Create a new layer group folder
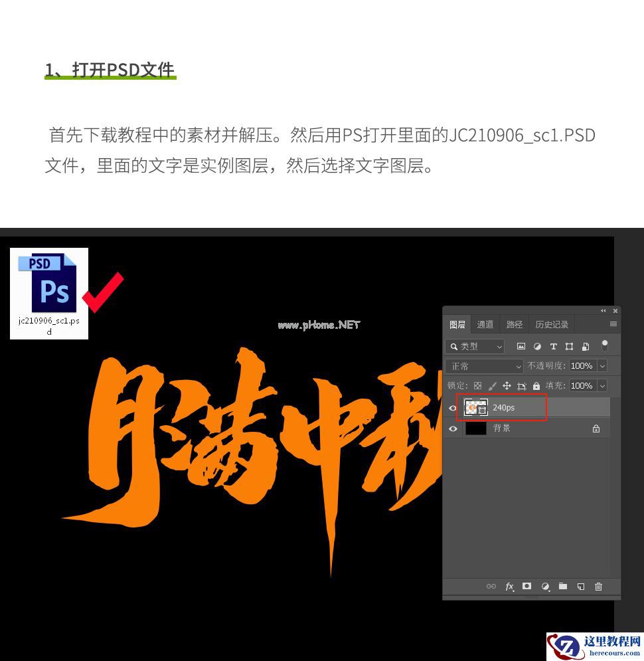This screenshot has height=661, width=644. tap(563, 587)
